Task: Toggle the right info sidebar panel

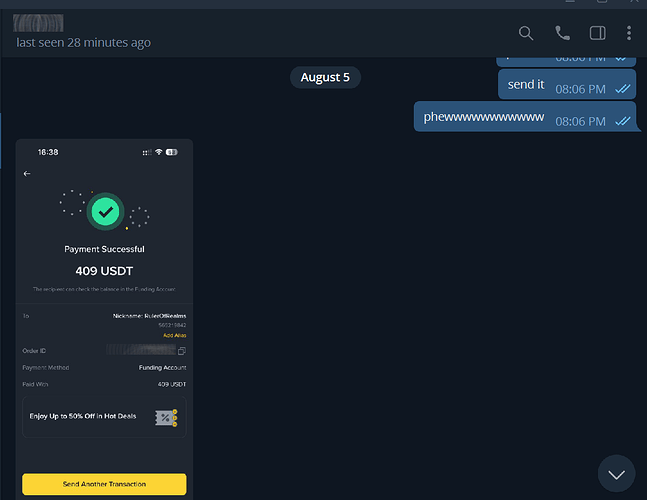Action: coord(597,33)
